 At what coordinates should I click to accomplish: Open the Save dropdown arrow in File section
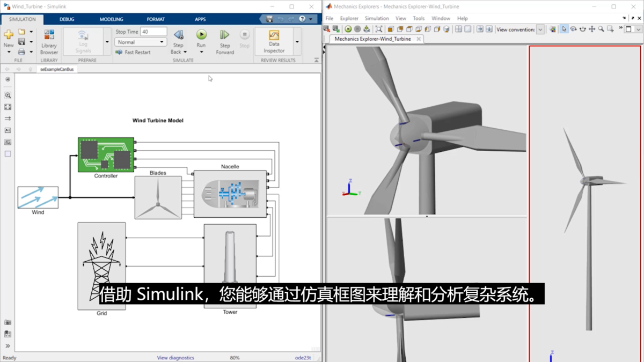coord(31,42)
